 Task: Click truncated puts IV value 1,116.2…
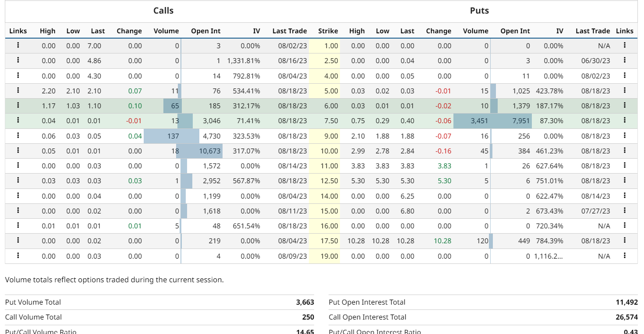[x=548, y=256]
